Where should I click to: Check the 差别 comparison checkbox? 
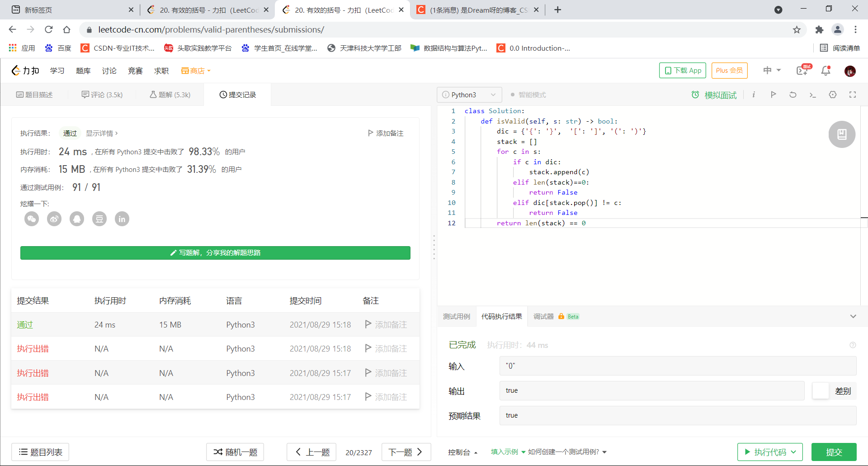coord(821,391)
